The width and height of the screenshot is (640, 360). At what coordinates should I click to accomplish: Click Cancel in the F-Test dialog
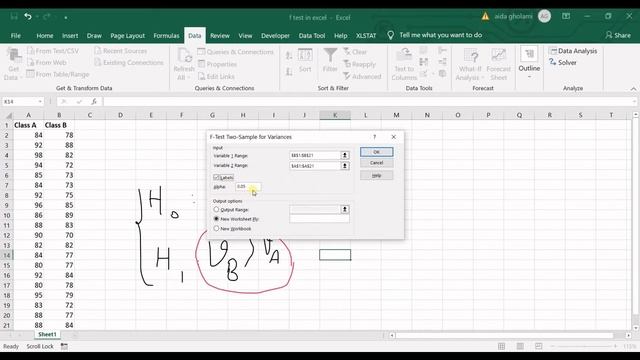(376, 163)
